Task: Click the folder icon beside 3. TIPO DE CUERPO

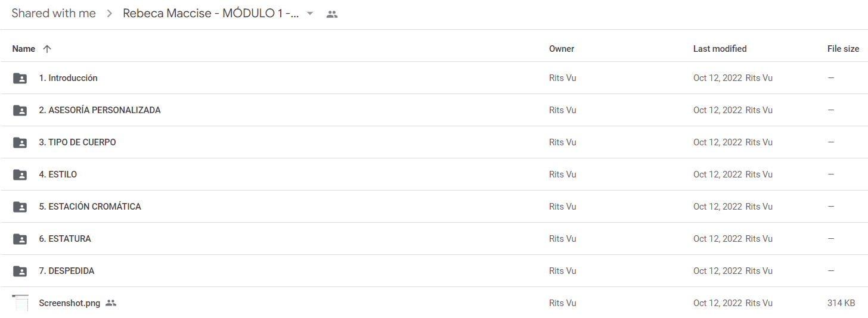Action: 20,142
